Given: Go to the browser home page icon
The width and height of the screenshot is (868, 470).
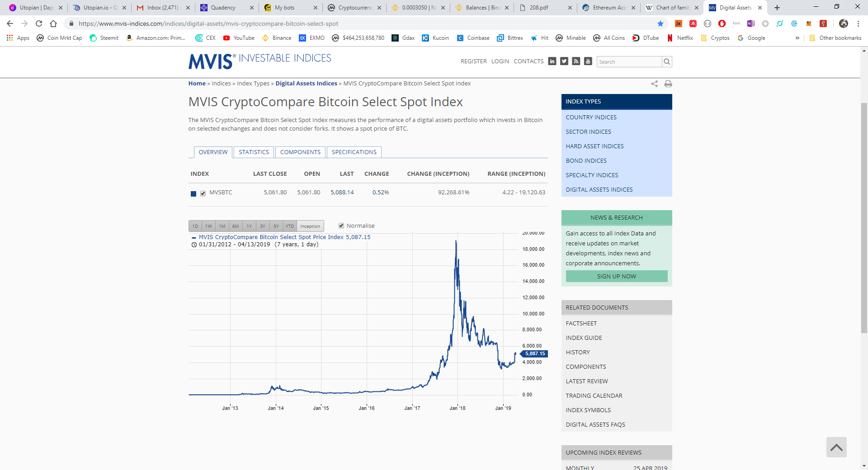Looking at the screenshot, I should (53, 23).
